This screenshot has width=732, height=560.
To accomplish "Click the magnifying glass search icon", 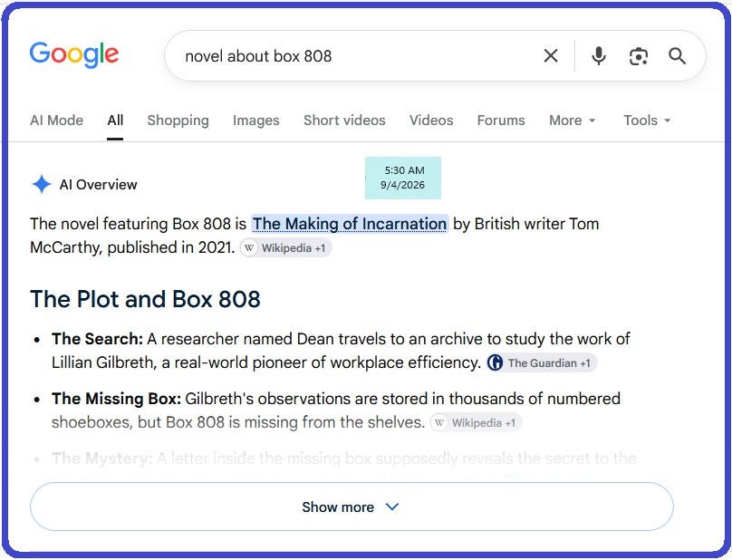I will click(x=677, y=56).
